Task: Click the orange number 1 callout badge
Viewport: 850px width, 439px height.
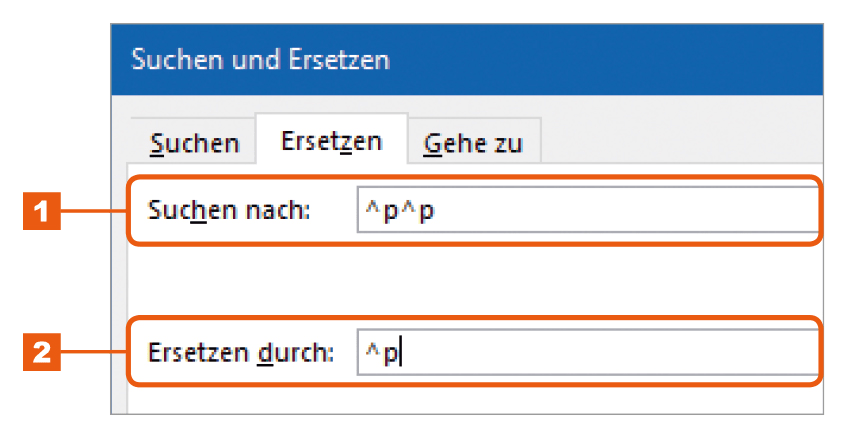Action: (x=42, y=211)
